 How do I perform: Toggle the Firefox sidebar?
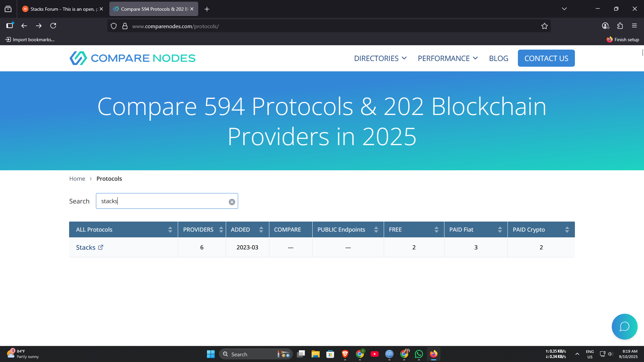pyautogui.click(x=10, y=26)
